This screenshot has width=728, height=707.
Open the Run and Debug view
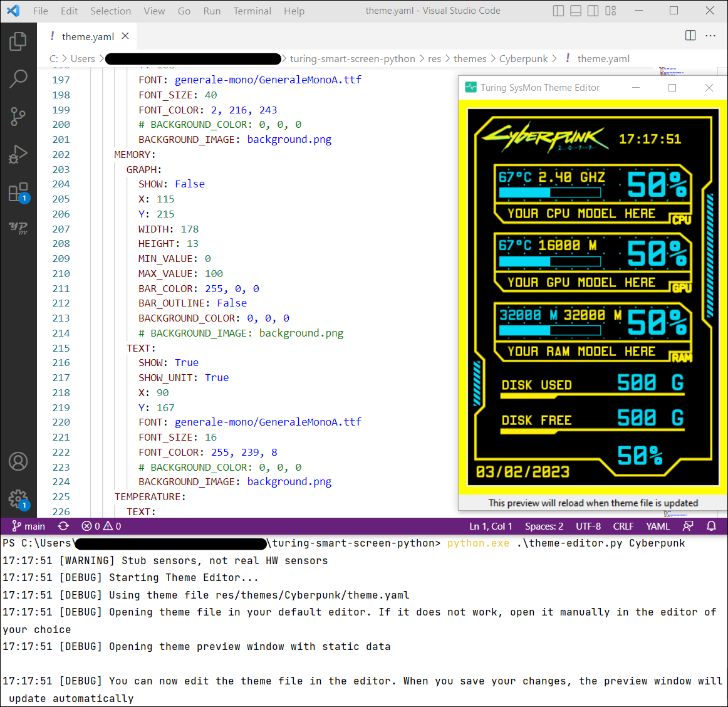[x=18, y=154]
